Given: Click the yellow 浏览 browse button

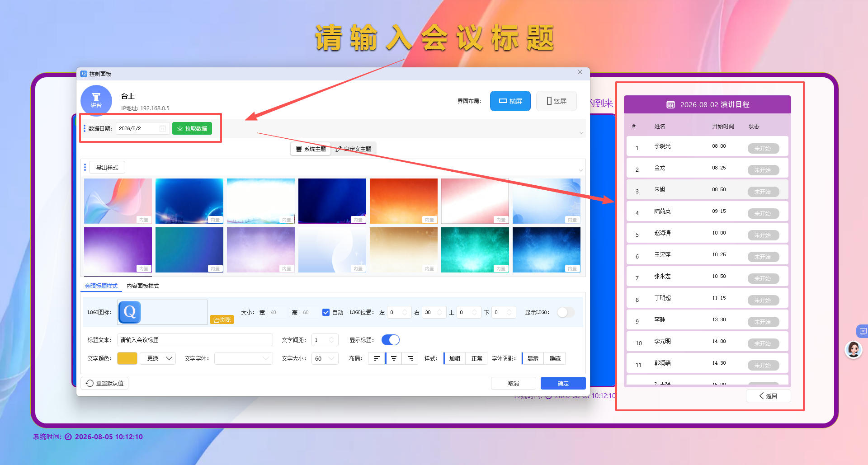Looking at the screenshot, I should tap(222, 319).
